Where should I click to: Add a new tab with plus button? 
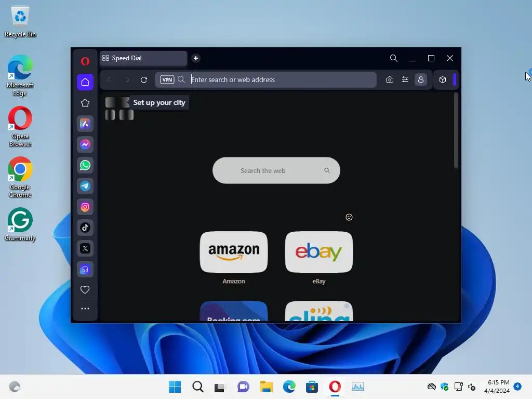click(196, 58)
